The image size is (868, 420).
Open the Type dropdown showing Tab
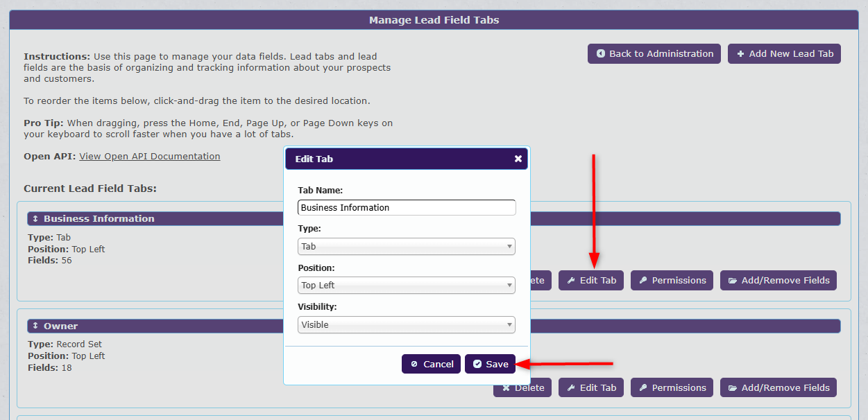tap(407, 246)
